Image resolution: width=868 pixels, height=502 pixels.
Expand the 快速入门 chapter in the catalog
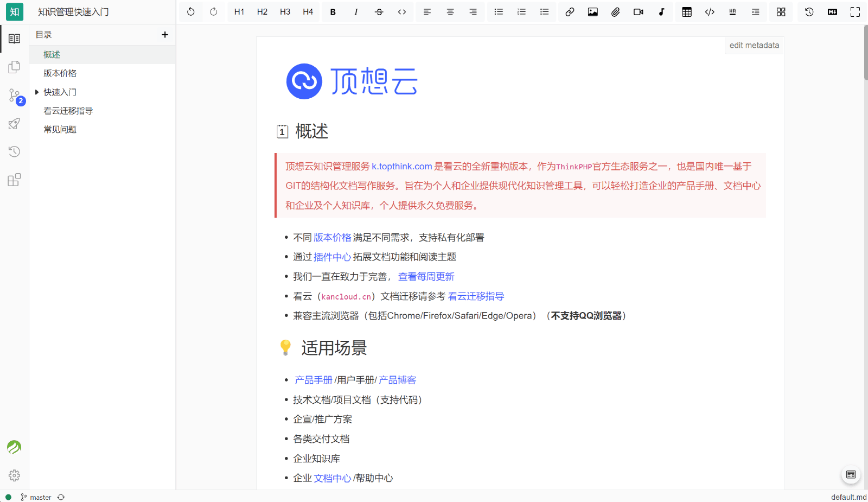click(37, 92)
